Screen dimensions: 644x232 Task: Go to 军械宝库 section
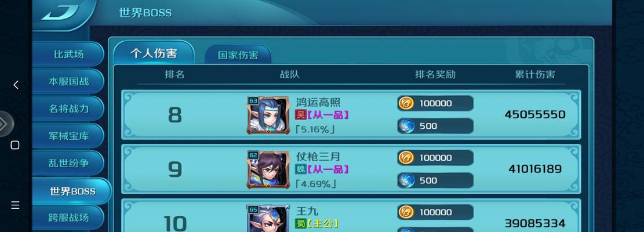point(68,136)
